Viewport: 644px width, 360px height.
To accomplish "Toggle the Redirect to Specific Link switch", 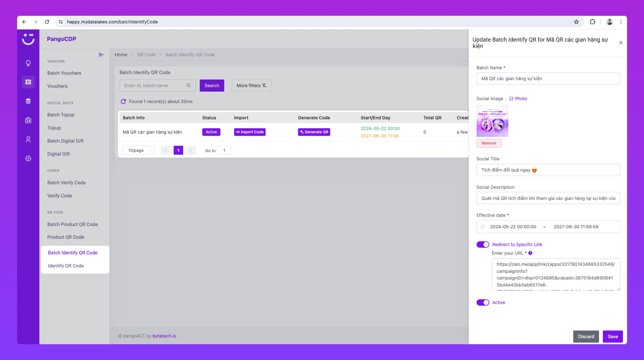I will (483, 244).
